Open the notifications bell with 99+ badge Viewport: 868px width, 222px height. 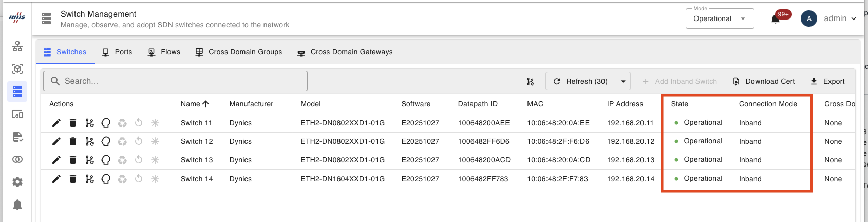776,19
